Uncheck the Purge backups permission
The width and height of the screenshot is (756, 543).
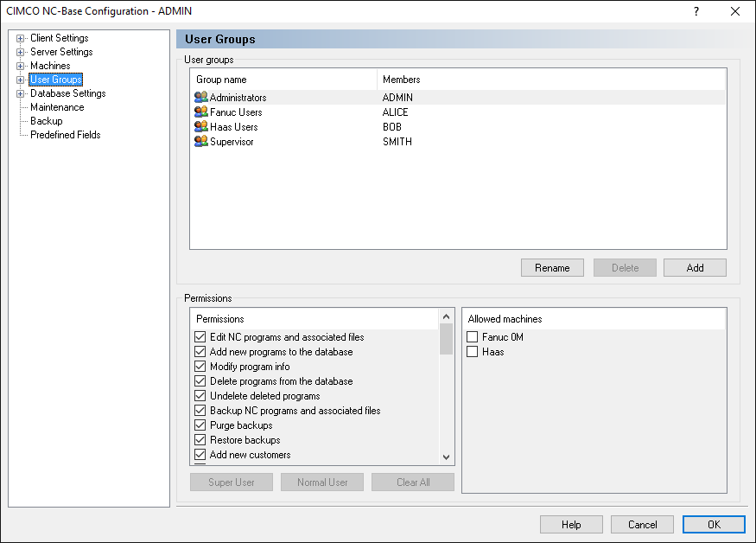[200, 425]
